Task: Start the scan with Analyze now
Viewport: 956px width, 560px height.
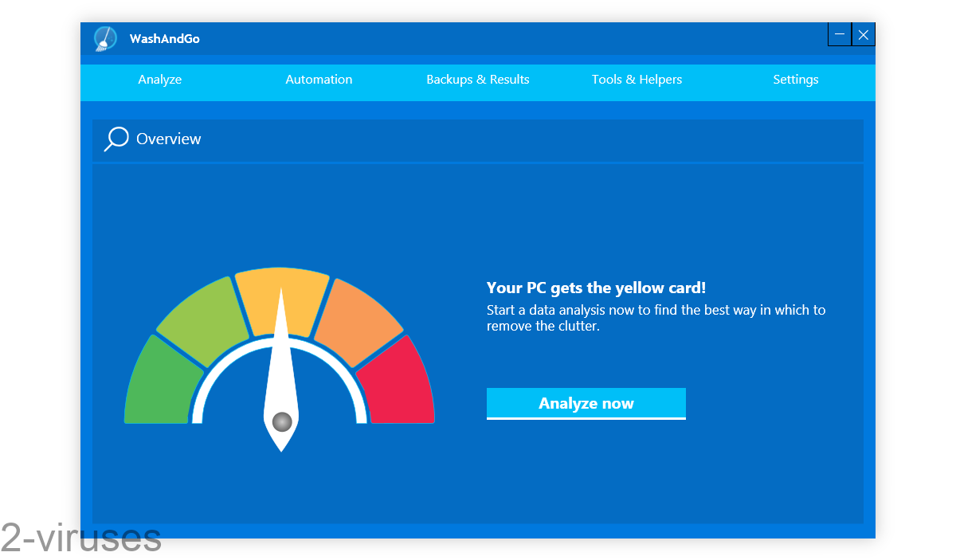Action: (x=586, y=403)
